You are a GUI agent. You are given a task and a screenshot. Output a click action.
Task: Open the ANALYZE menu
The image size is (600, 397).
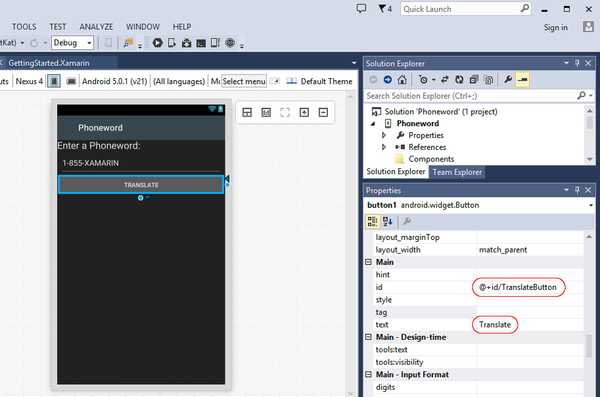(x=96, y=27)
